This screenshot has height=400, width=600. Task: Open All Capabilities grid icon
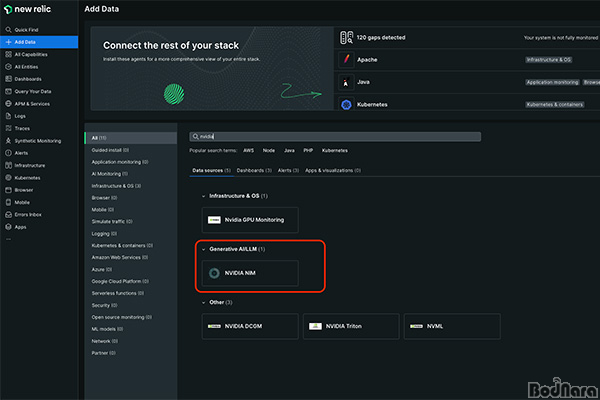click(x=8, y=54)
